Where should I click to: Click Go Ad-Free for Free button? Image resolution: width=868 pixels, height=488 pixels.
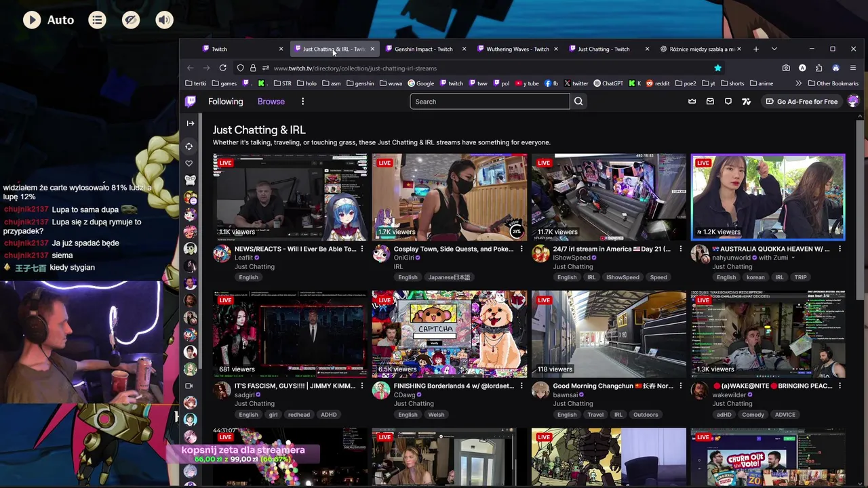802,102
